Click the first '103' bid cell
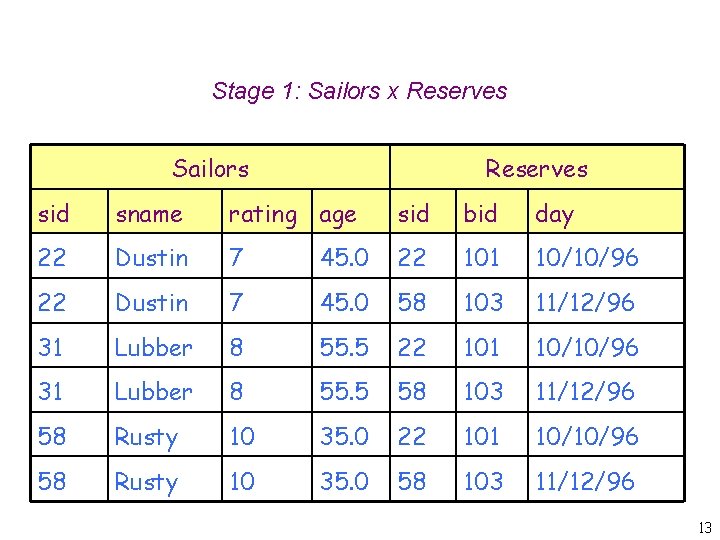The image size is (720, 540). pyautogui.click(x=483, y=302)
